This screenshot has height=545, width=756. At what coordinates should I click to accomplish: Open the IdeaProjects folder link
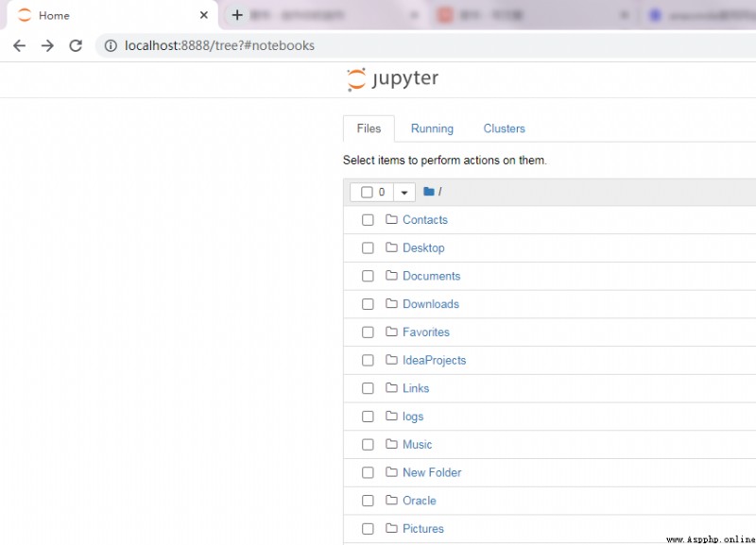click(x=435, y=360)
